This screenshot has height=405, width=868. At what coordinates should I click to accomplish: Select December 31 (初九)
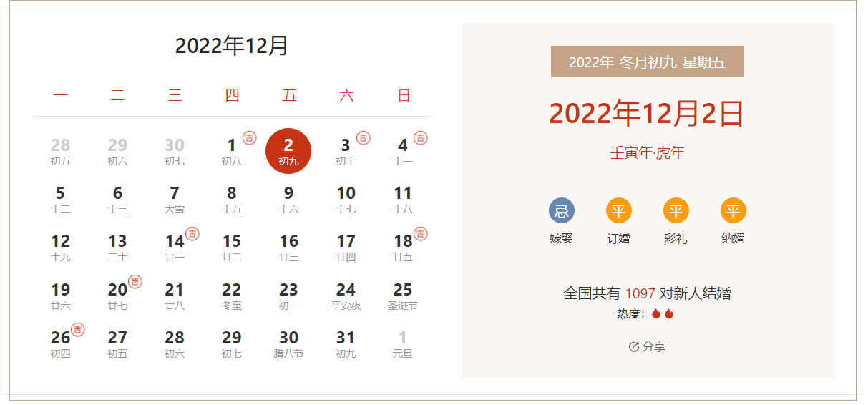(x=346, y=344)
